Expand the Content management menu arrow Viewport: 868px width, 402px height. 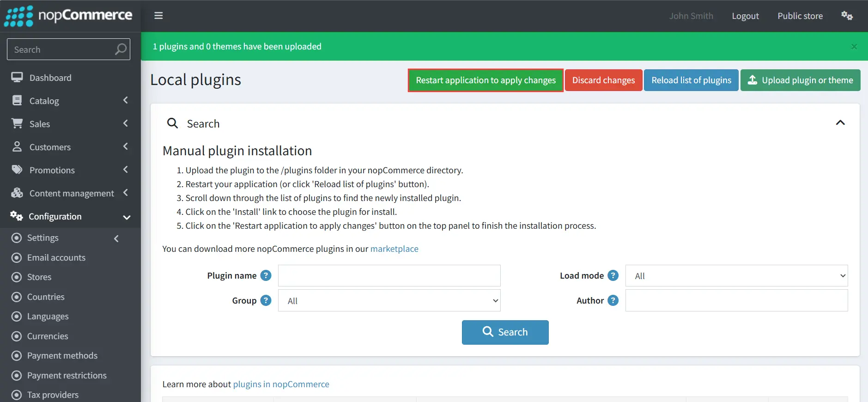pos(126,193)
